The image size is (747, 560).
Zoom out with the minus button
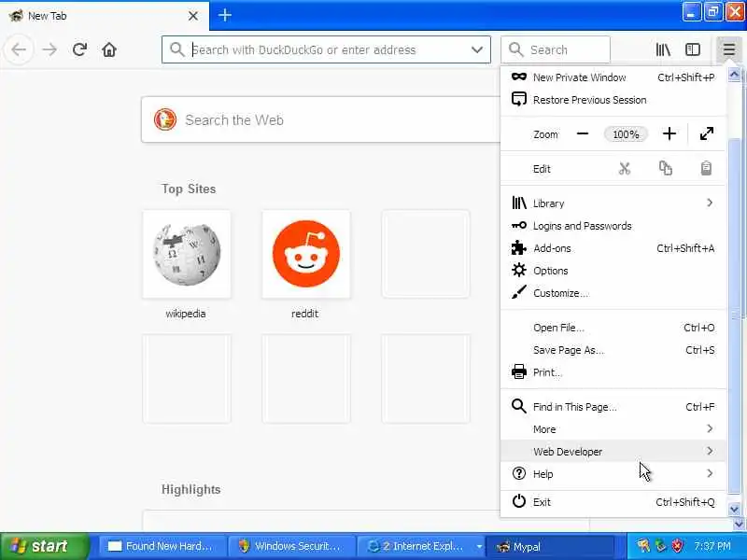tap(582, 133)
